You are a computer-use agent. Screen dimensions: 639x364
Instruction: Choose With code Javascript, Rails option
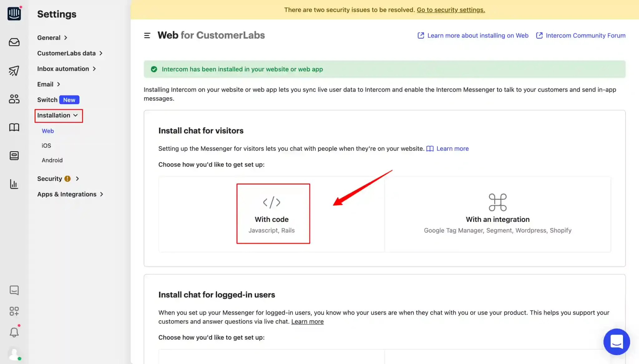[x=271, y=214]
